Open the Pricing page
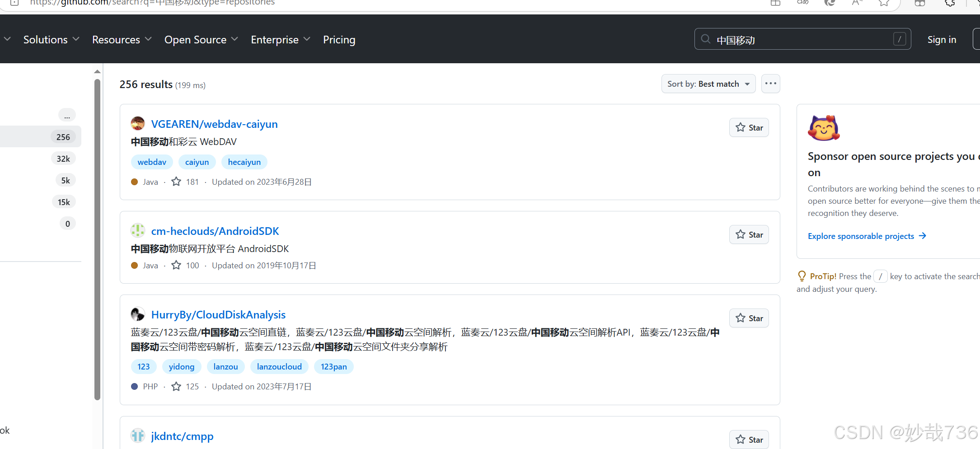Image resolution: width=980 pixels, height=449 pixels. point(339,40)
